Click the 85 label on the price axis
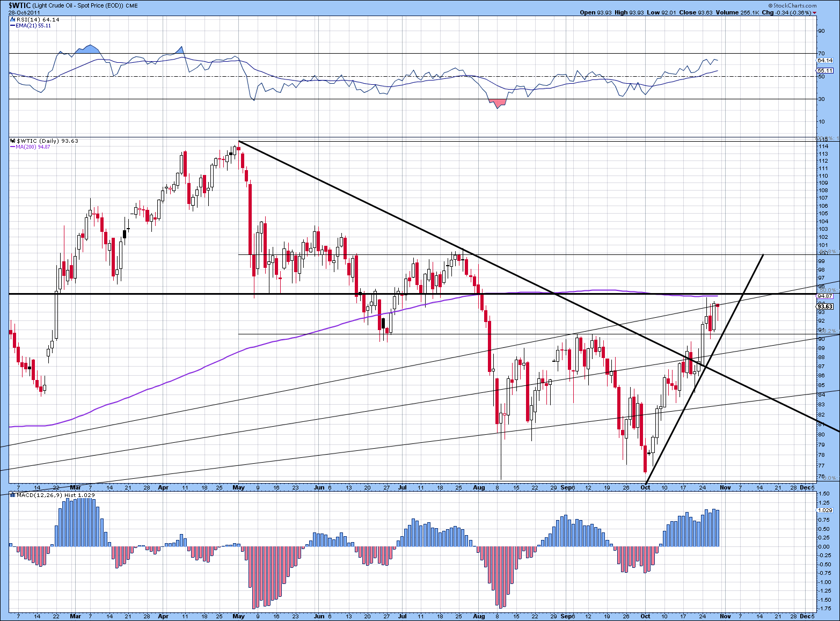The image size is (840, 621). pyautogui.click(x=821, y=385)
